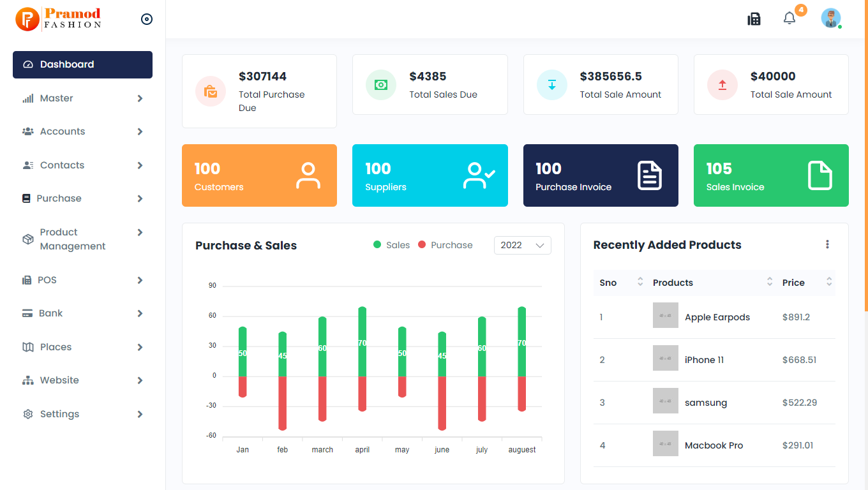Click the Product Management box icon
868x490 pixels.
tap(28, 239)
